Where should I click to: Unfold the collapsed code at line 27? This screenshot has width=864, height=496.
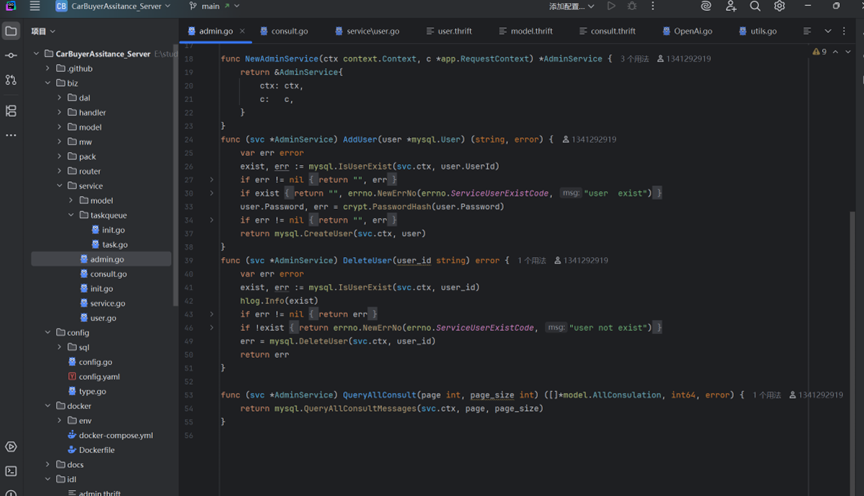click(x=212, y=180)
